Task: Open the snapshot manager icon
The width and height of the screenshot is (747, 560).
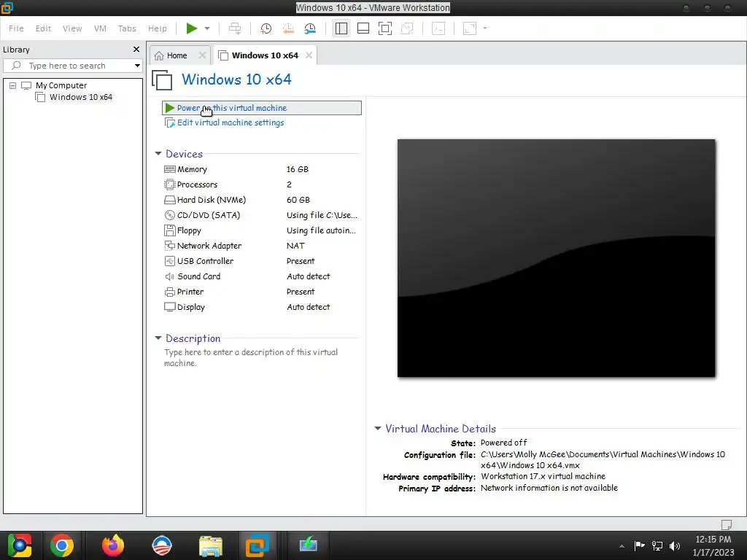Action: click(310, 28)
